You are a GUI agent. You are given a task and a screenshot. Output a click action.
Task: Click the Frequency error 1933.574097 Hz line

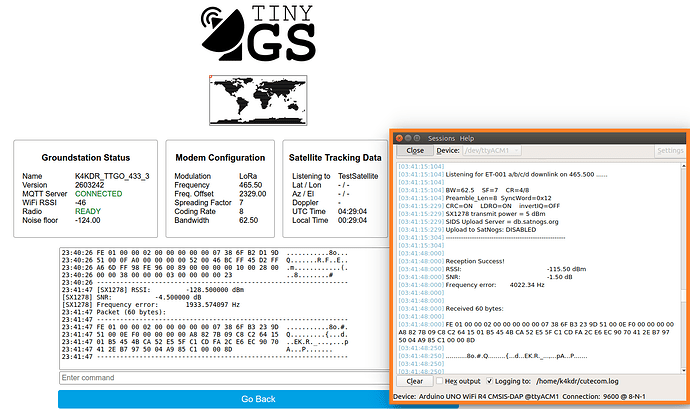coord(151,305)
